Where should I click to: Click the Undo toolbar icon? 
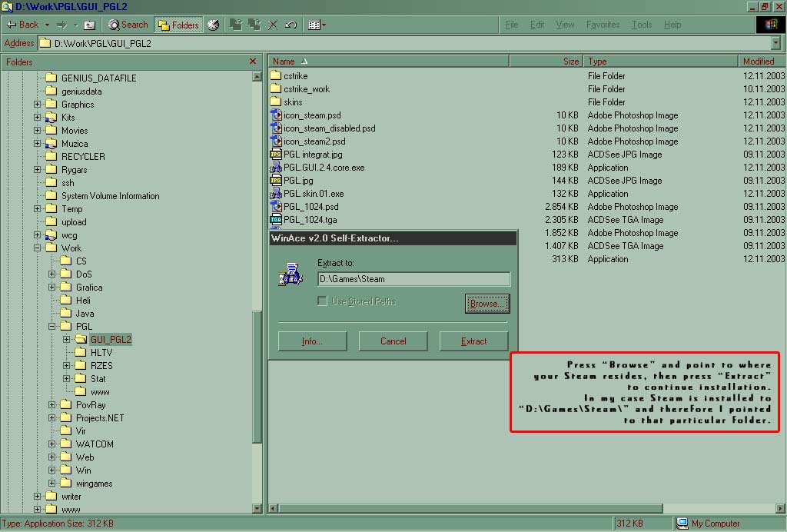(291, 25)
